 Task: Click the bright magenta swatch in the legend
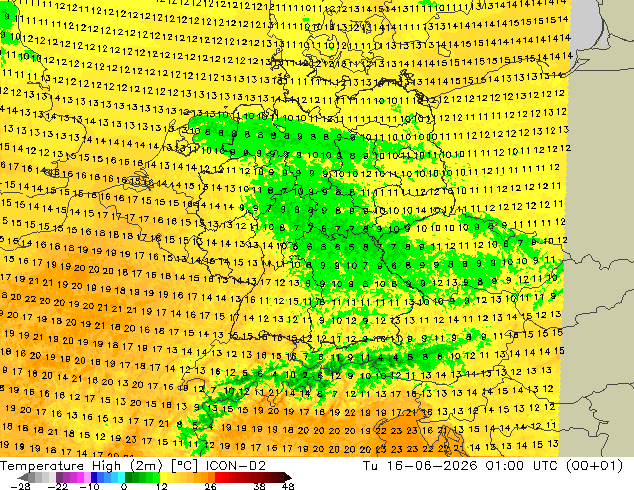pos(80,477)
